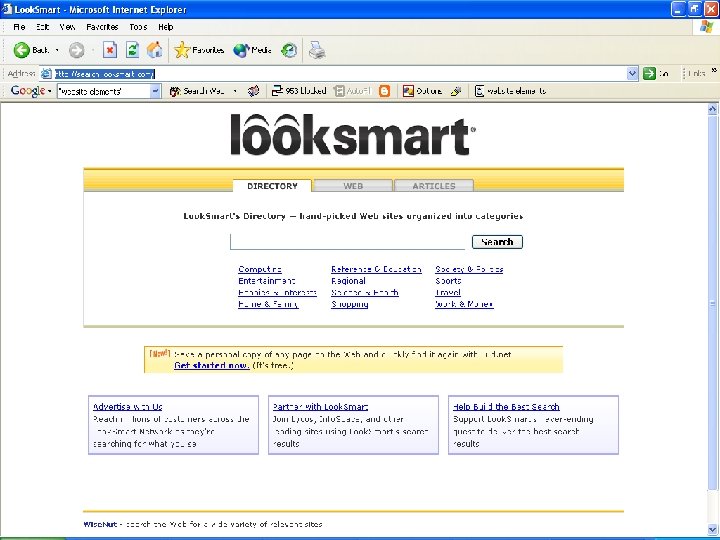Open the Computing category link
Viewport: 720px width, 540px height.
coord(260,269)
